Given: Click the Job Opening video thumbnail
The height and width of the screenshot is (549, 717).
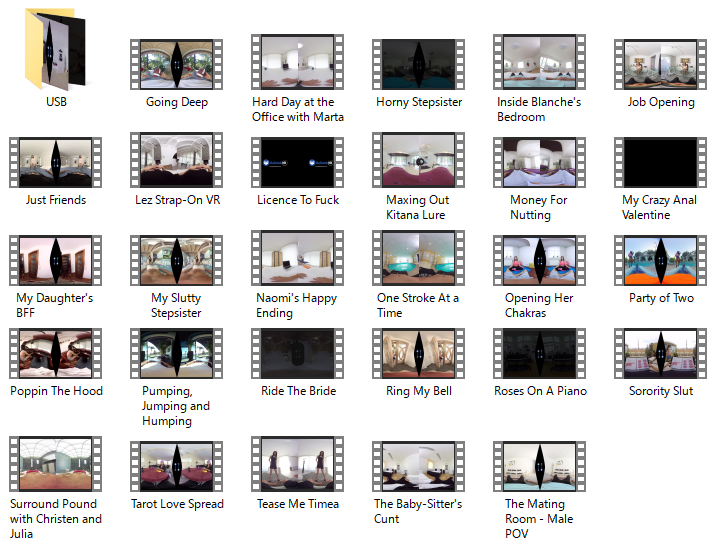Looking at the screenshot, I should pos(661,62).
